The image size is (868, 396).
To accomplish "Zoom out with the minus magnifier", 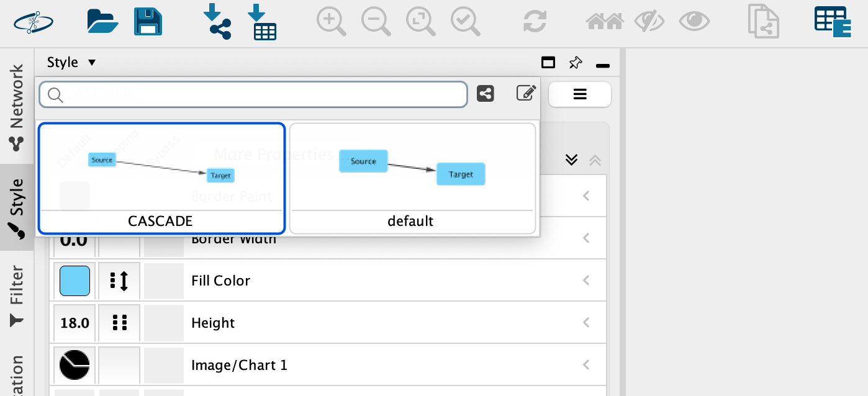I will (376, 22).
